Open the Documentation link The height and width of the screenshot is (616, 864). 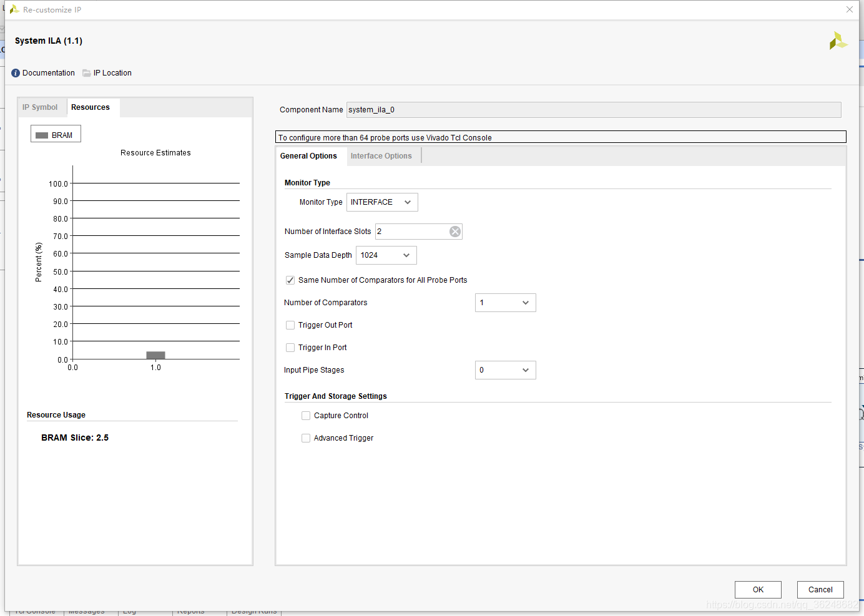pyautogui.click(x=49, y=73)
